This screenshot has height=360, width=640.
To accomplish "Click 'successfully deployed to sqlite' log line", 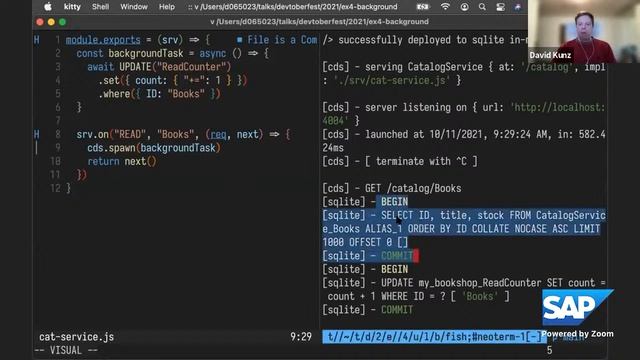I will (425, 40).
